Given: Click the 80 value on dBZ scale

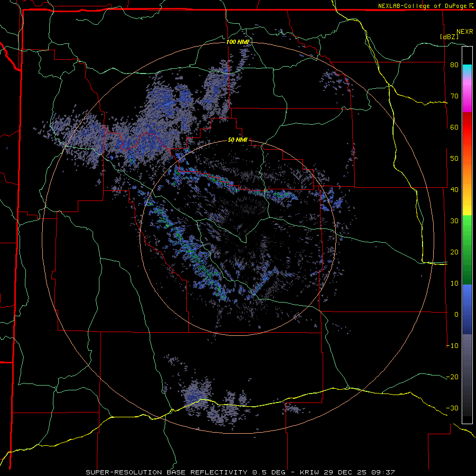Looking at the screenshot, I should tap(454, 65).
